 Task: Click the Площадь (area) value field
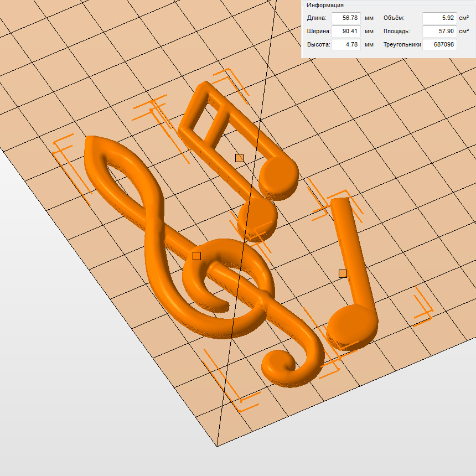tap(439, 32)
